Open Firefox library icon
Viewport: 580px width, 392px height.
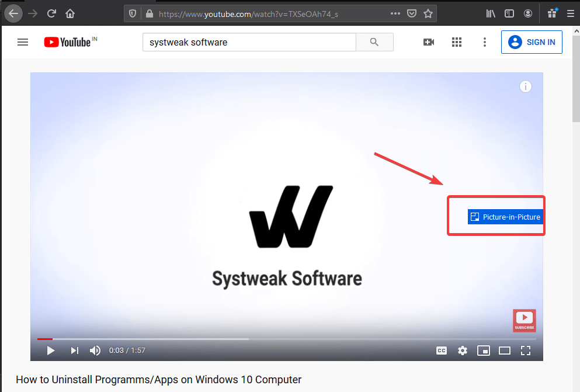coord(491,13)
